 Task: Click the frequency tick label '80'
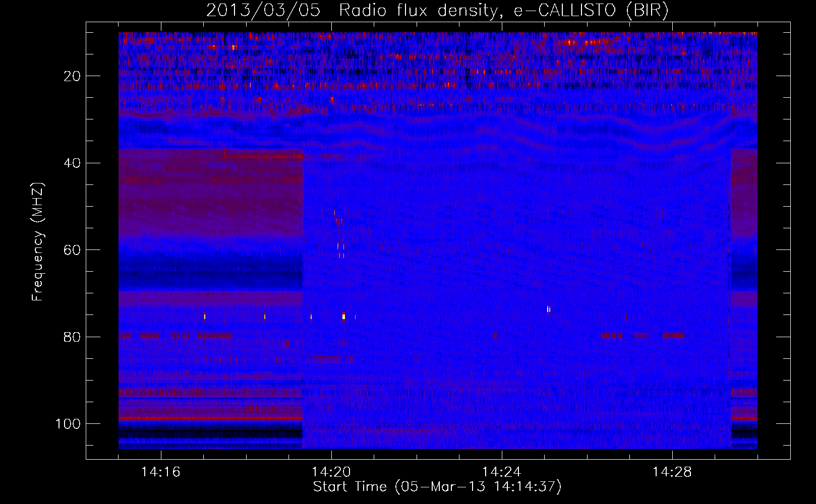[72, 337]
